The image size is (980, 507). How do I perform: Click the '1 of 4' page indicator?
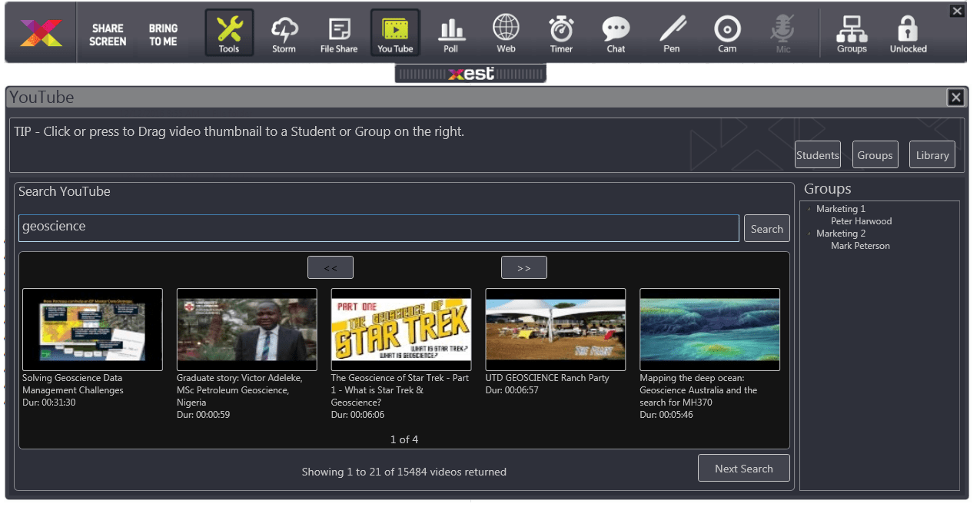(x=404, y=439)
